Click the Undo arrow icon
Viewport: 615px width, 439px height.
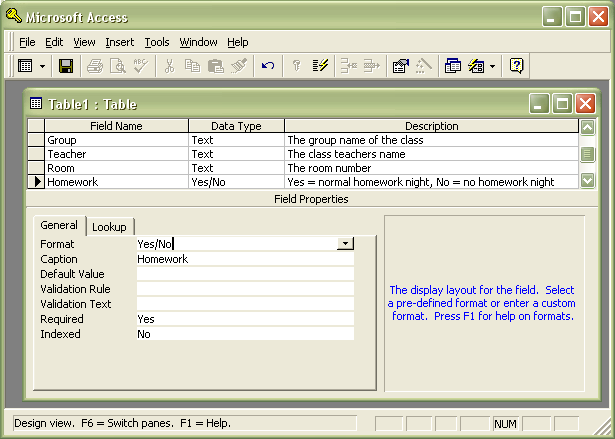coord(268,66)
